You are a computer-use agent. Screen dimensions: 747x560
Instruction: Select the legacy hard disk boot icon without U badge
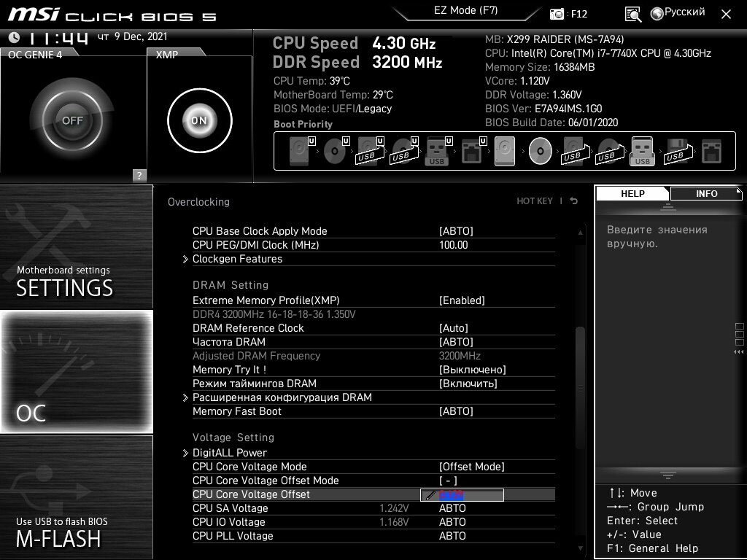tap(505, 151)
